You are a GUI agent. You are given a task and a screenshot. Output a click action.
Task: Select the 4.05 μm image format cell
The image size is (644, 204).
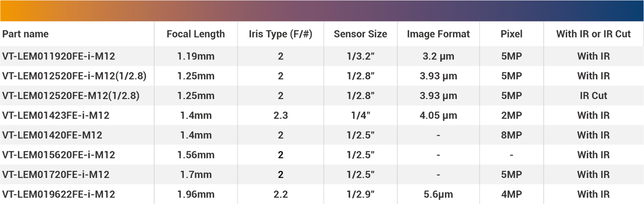tap(438, 115)
